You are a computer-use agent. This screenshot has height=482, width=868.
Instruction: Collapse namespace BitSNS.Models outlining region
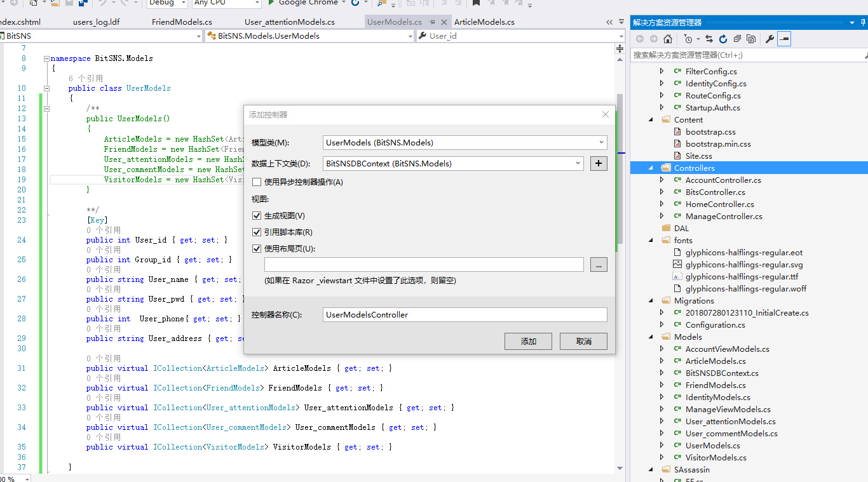click(46, 58)
